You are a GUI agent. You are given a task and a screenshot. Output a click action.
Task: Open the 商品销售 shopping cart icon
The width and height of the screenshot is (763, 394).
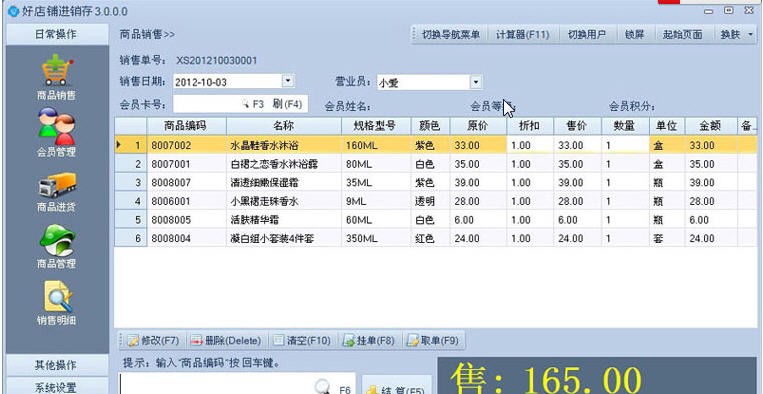pyautogui.click(x=57, y=70)
